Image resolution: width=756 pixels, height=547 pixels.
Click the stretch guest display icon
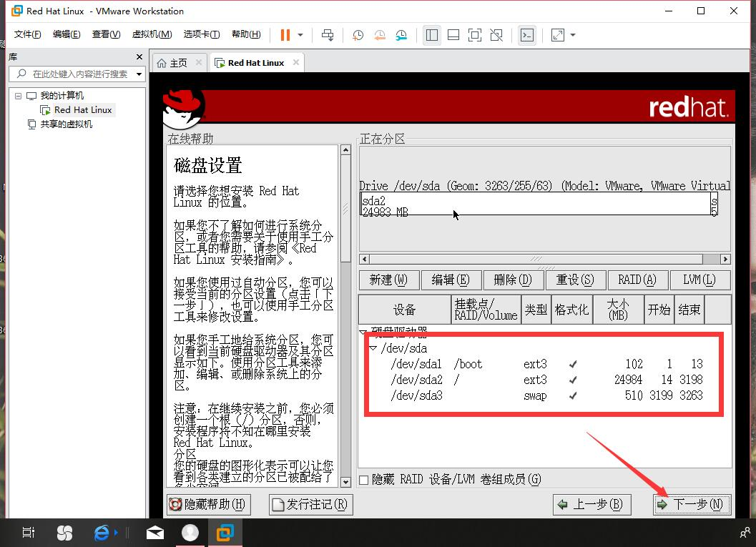coord(557,35)
